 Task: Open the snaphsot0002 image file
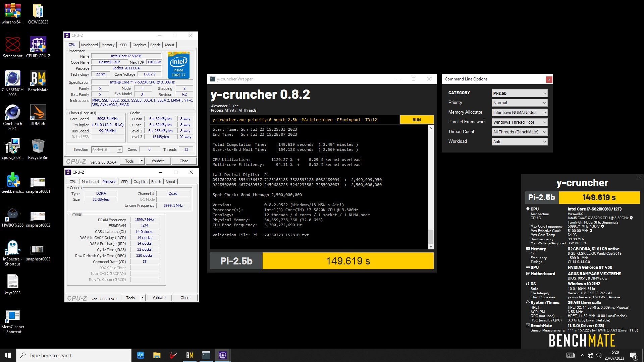38,217
